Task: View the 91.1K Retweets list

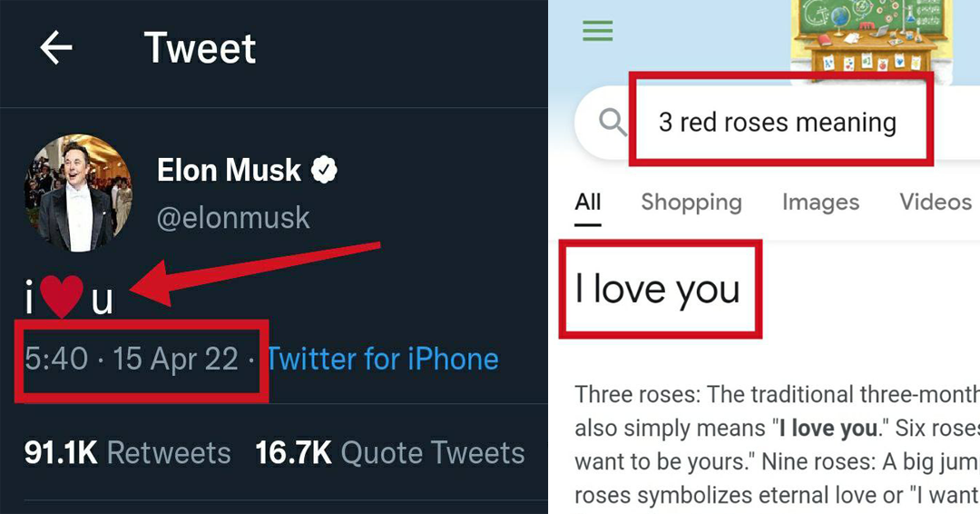Action: click(127, 452)
